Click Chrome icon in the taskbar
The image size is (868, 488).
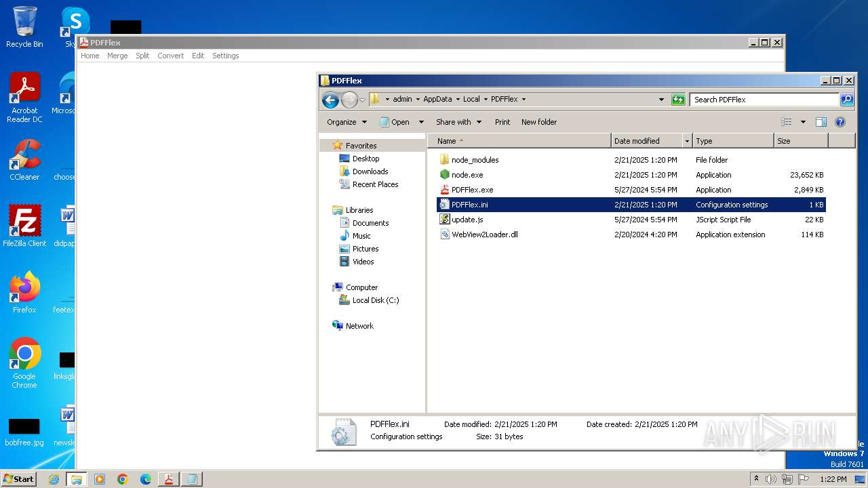click(123, 479)
